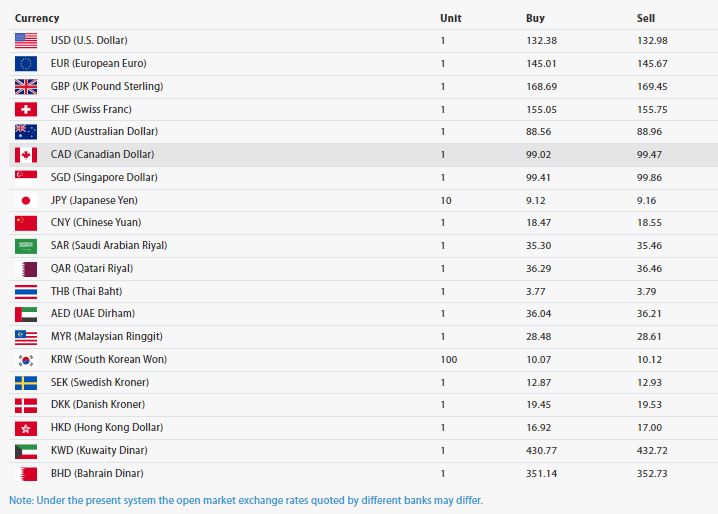Click the Unit column header

pyautogui.click(x=450, y=18)
